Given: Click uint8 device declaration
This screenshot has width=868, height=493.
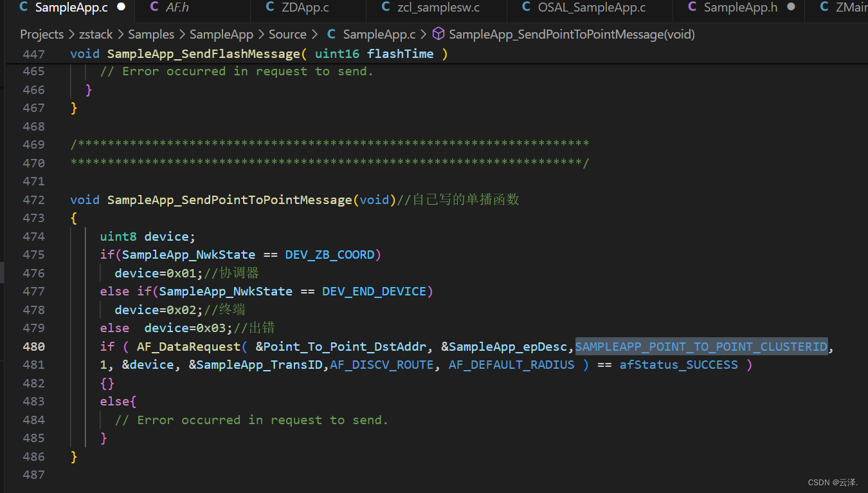Looking at the screenshot, I should (x=148, y=236).
